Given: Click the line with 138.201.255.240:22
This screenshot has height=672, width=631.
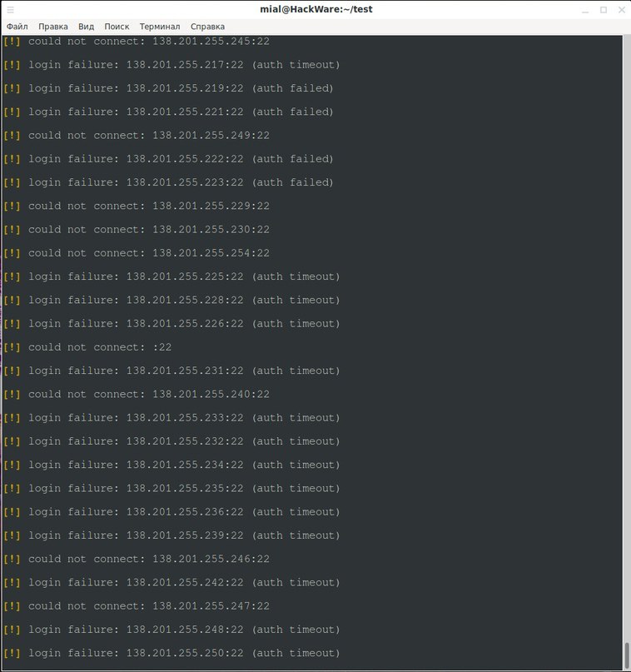Looking at the screenshot, I should tap(137, 395).
